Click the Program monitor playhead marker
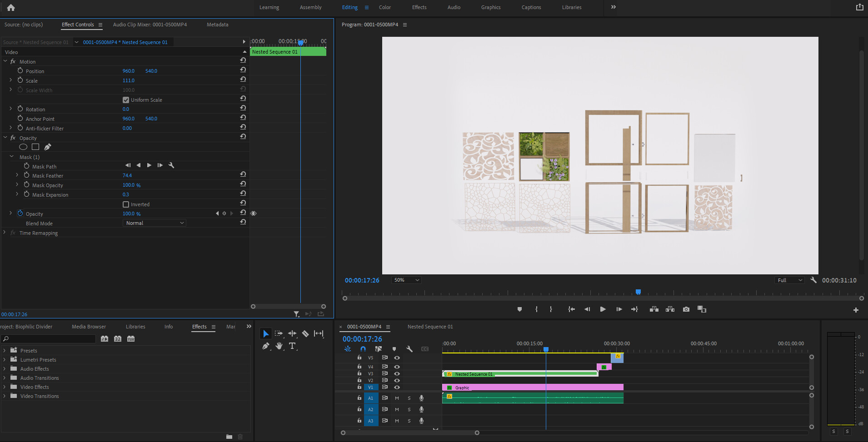Image resolution: width=868 pixels, height=442 pixels. coord(638,292)
